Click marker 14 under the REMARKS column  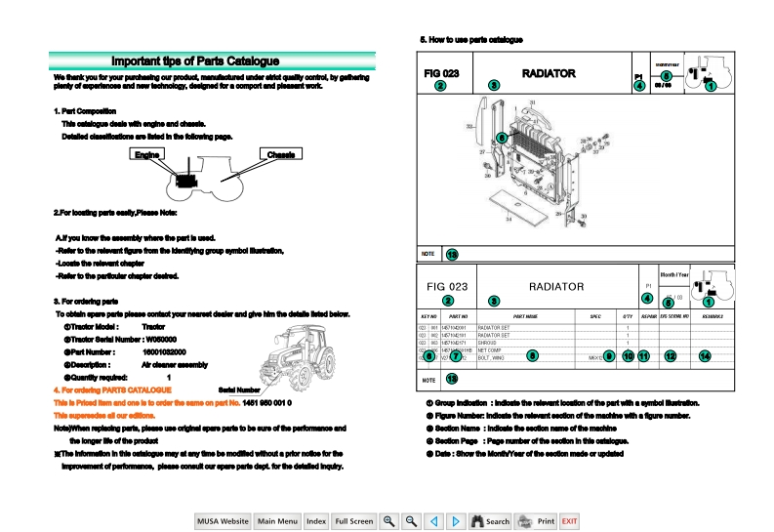(705, 355)
